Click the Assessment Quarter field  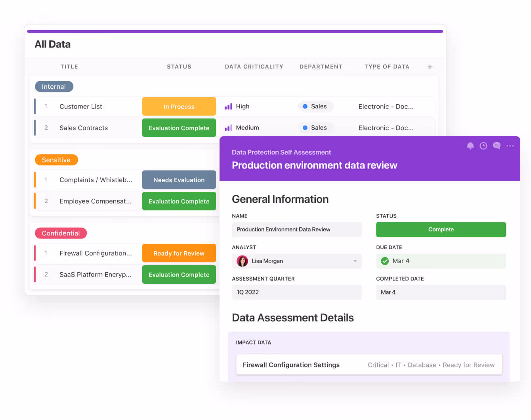(296, 292)
